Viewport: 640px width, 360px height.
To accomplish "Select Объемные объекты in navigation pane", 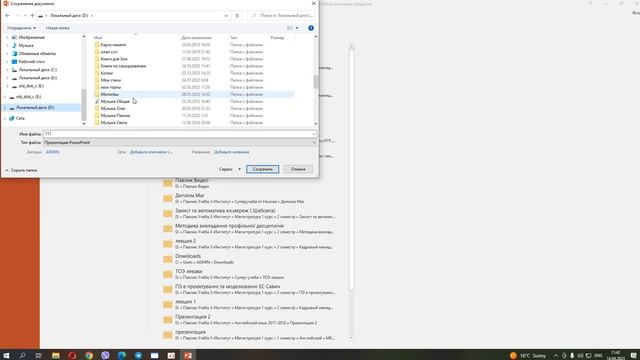I will click(x=37, y=53).
